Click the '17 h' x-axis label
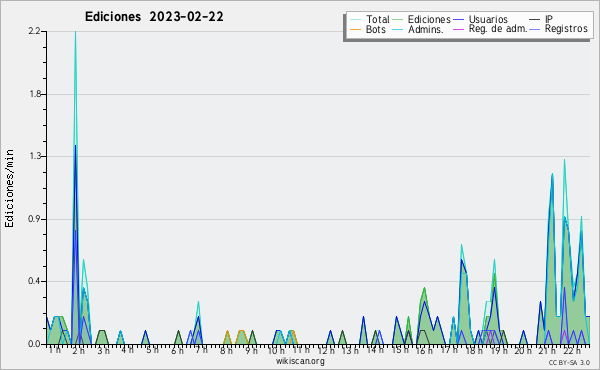 (x=449, y=350)
